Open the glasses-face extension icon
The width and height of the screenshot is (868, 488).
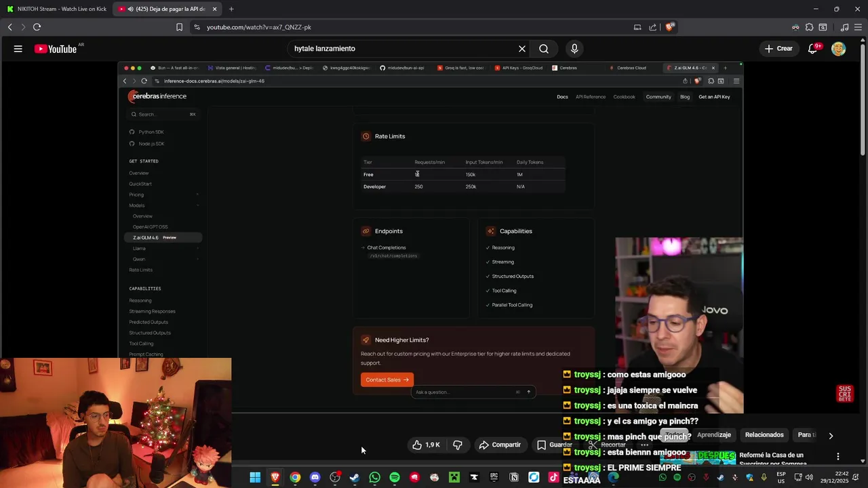(795, 27)
